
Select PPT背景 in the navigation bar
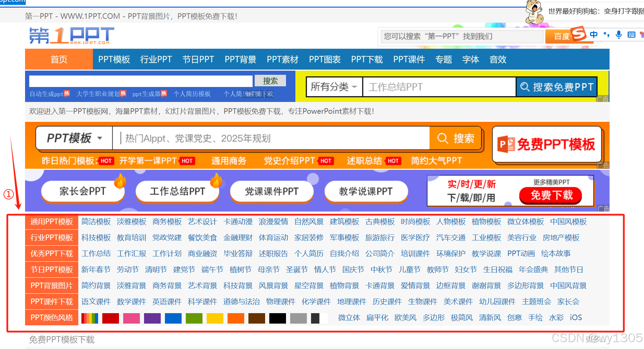coord(240,60)
